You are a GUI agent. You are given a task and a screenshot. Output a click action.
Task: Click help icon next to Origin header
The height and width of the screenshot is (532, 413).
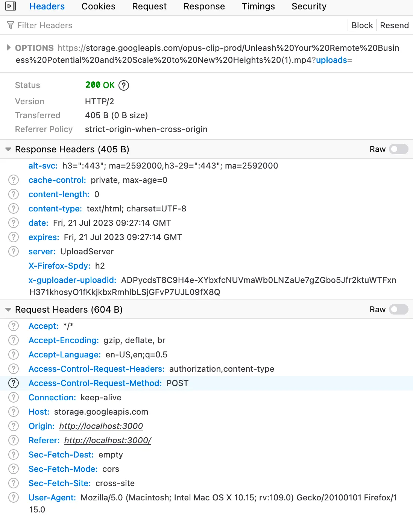[x=14, y=426]
